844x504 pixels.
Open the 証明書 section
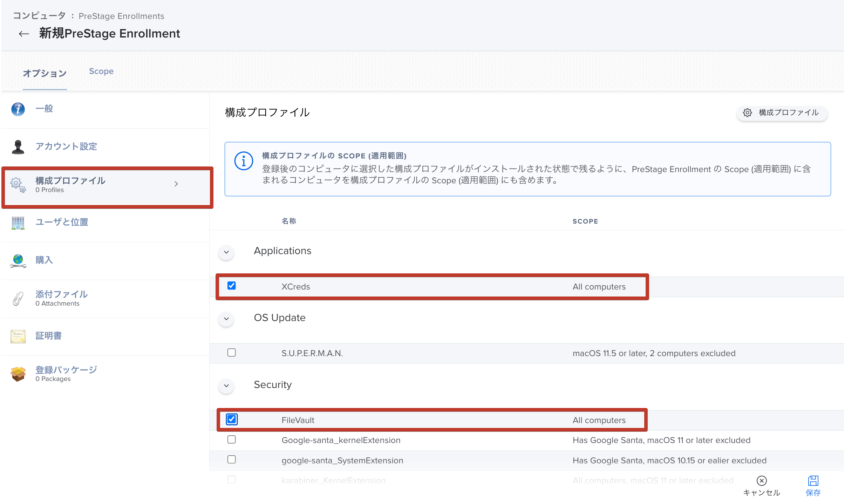[x=105, y=336]
